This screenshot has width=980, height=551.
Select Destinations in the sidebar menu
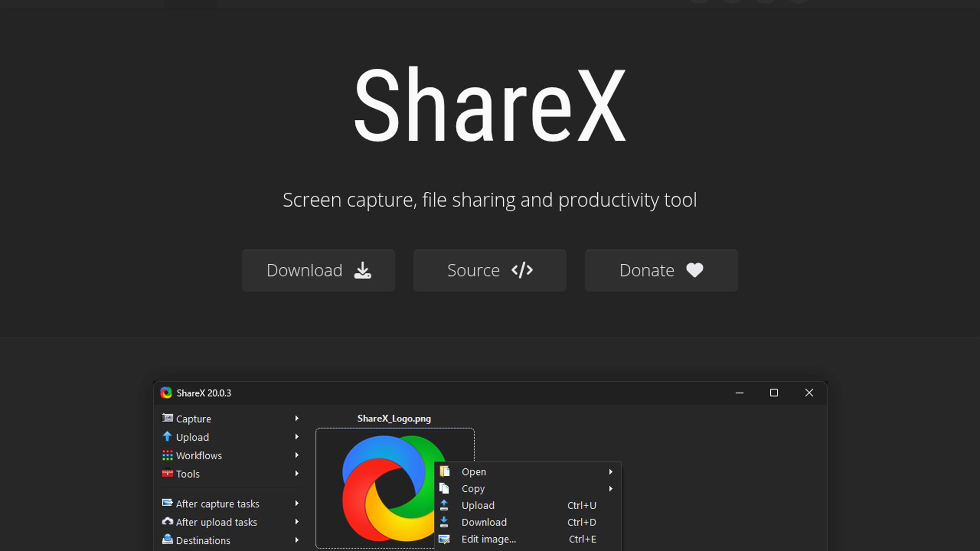(231, 541)
